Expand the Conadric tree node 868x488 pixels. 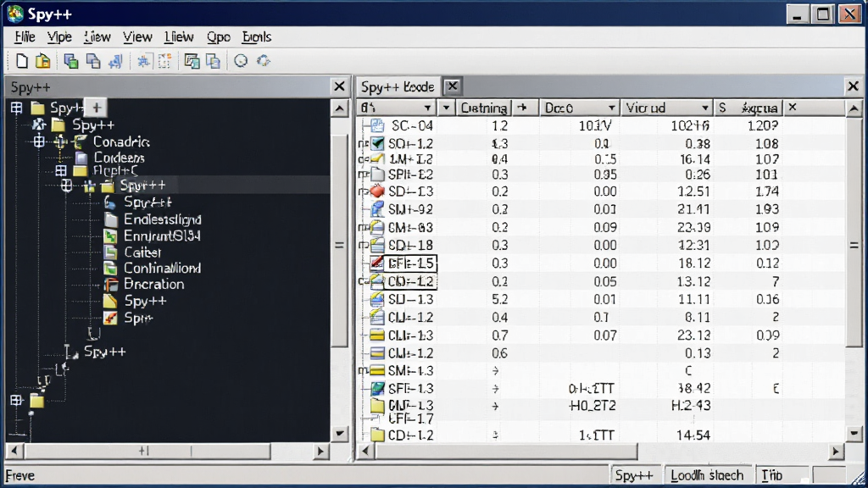click(39, 141)
